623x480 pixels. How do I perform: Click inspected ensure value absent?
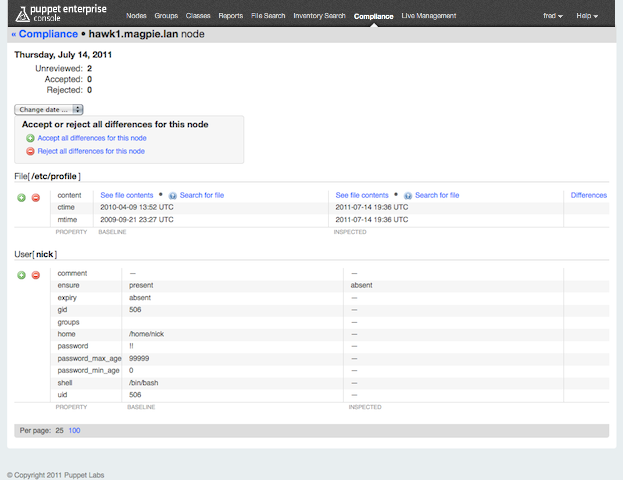pyautogui.click(x=362, y=285)
